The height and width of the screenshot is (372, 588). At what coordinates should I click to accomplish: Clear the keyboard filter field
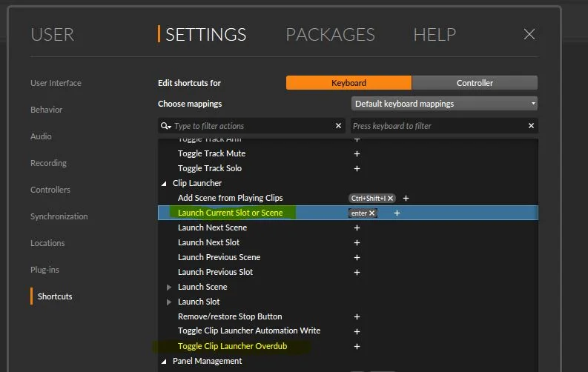tap(531, 126)
